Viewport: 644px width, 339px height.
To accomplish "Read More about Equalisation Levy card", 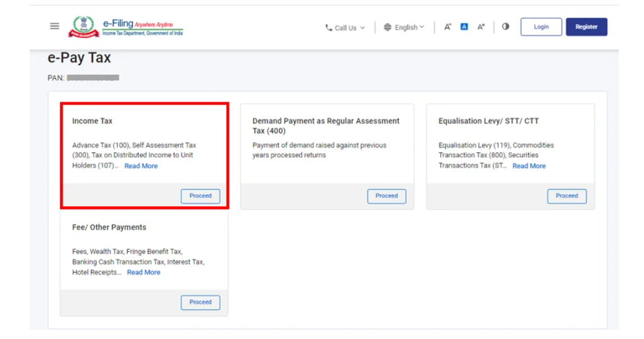I will click(x=529, y=166).
